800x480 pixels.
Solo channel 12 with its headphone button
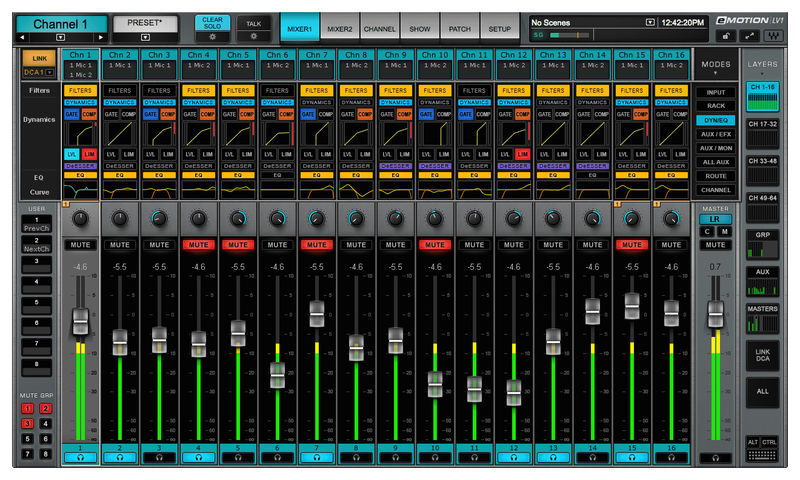pos(514,458)
